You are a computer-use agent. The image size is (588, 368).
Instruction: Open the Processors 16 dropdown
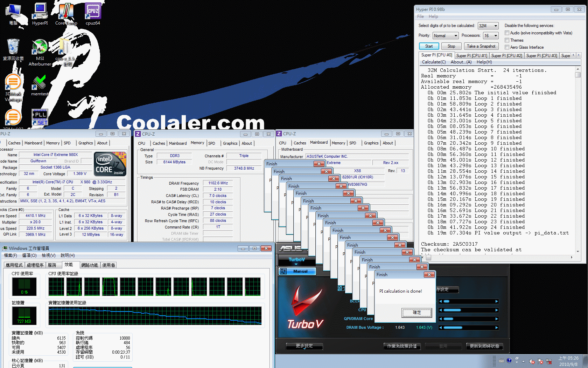(x=491, y=36)
